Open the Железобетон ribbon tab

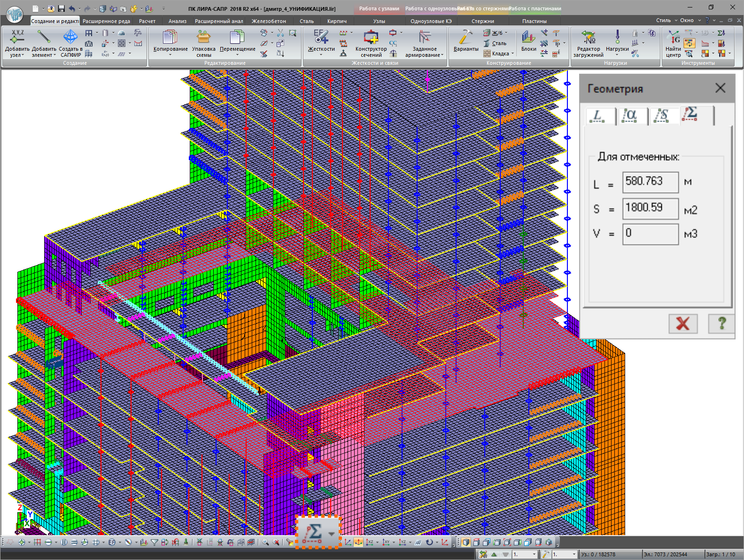coord(268,21)
